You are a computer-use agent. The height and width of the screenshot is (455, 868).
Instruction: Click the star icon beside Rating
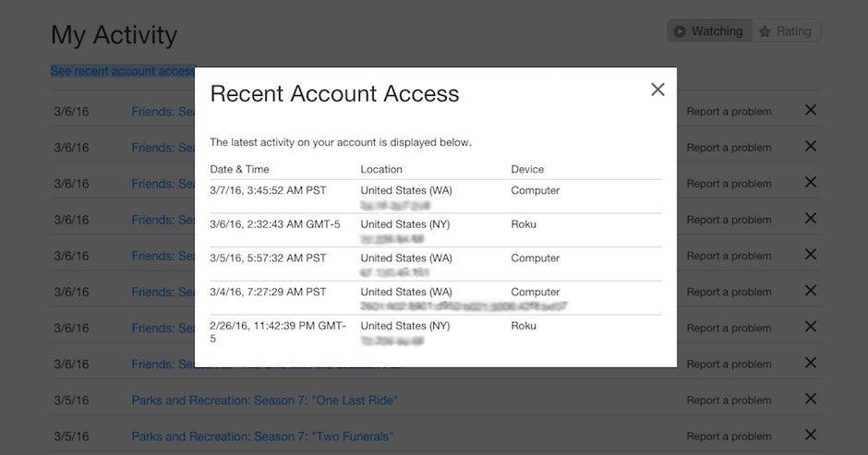765,31
